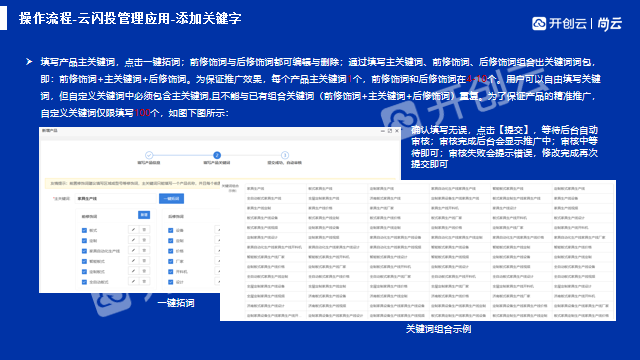Click the edit pencil for prefix 板式
Screen dimensions: 640x360
pyautogui.click(x=133, y=230)
